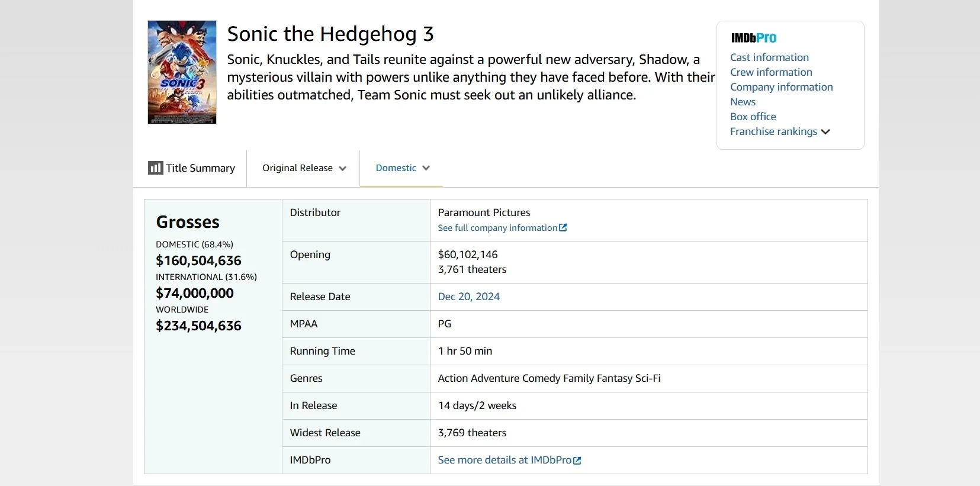Click See full company information link
980x486 pixels.
[x=497, y=228]
